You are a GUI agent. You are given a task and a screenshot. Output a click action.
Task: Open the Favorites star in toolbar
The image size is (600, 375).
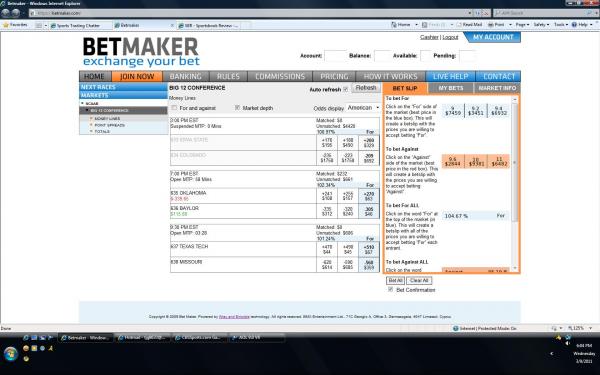point(5,25)
